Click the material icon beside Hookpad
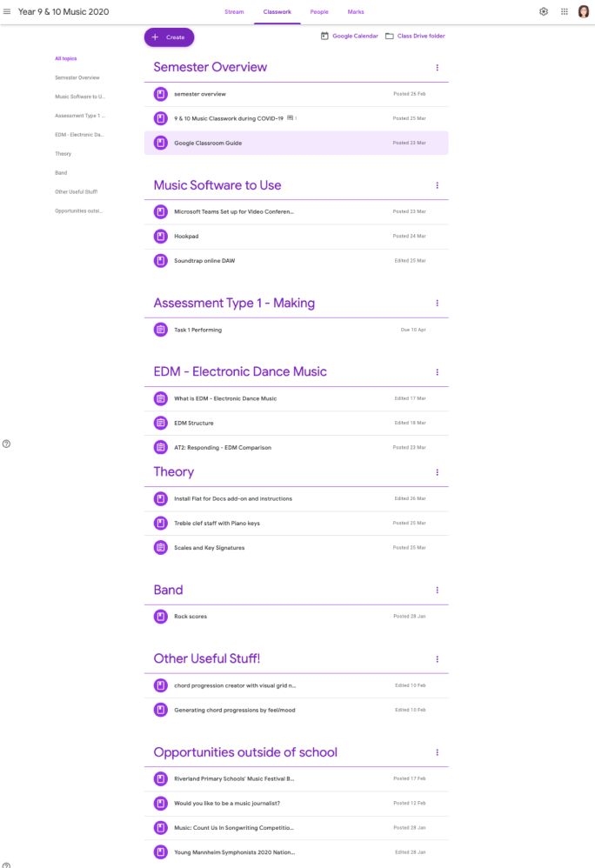This screenshot has width=595, height=868. 161,236
